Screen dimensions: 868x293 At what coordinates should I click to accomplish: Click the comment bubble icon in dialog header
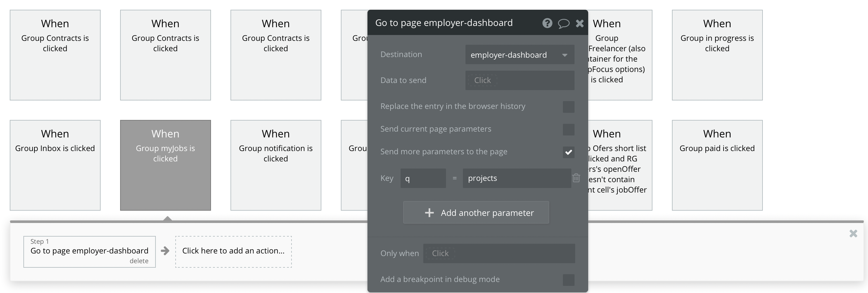[564, 23]
